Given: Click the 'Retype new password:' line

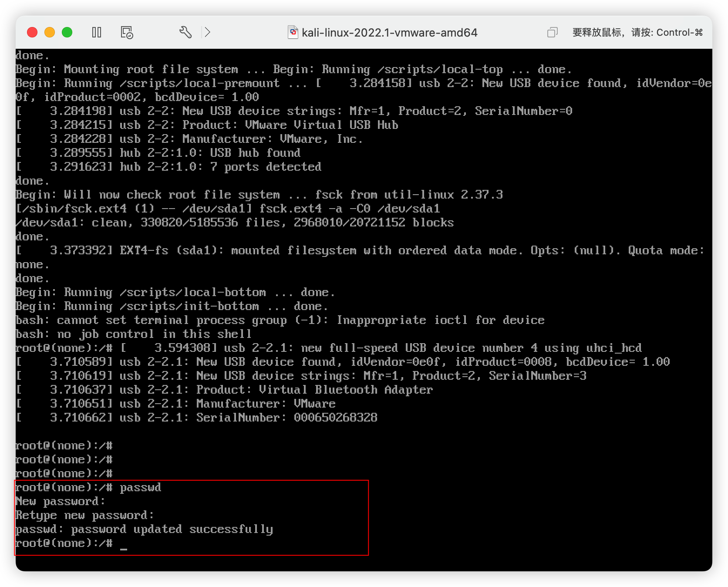Looking at the screenshot, I should pos(84,515).
